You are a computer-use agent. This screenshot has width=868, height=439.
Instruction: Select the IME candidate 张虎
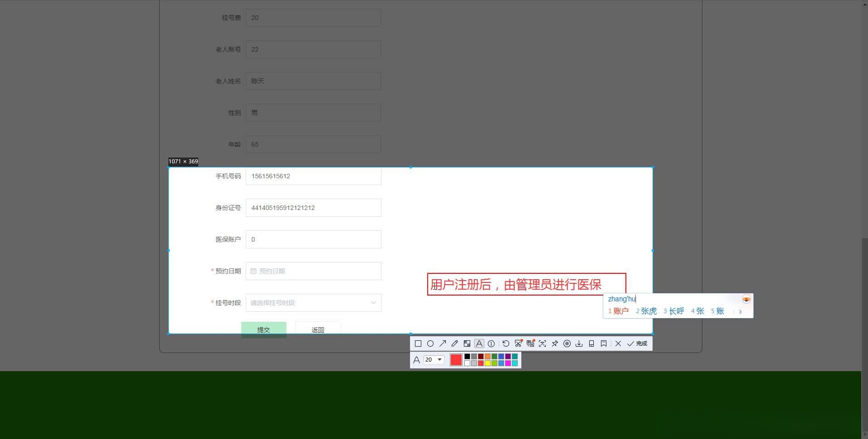(649, 311)
